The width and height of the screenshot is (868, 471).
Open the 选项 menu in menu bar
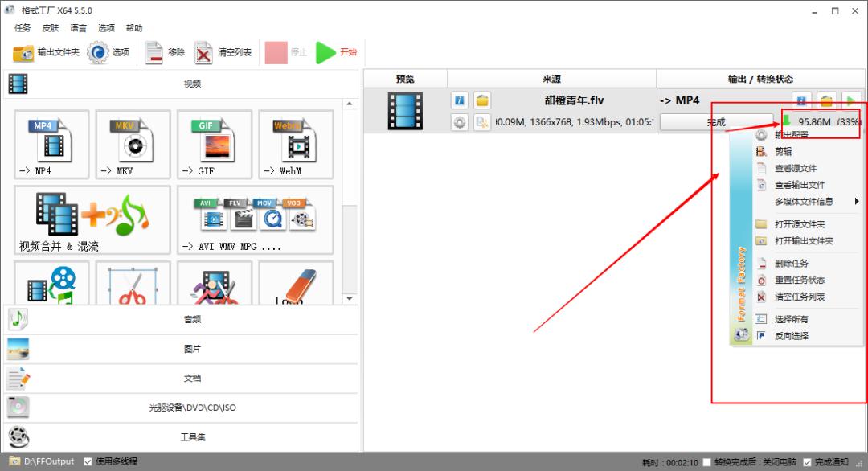[x=106, y=27]
